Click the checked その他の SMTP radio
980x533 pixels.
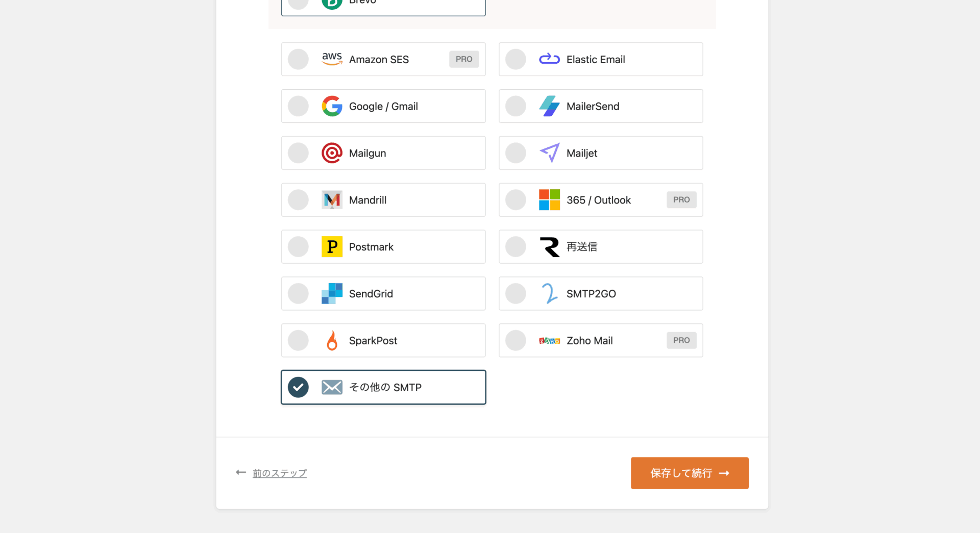298,388
